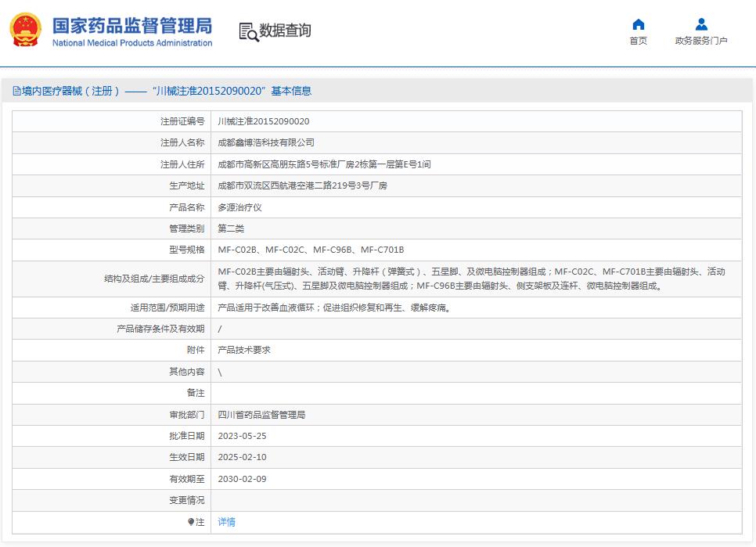This screenshot has height=547, width=756.
Task: Click the national emblem logo
Action: click(26, 31)
